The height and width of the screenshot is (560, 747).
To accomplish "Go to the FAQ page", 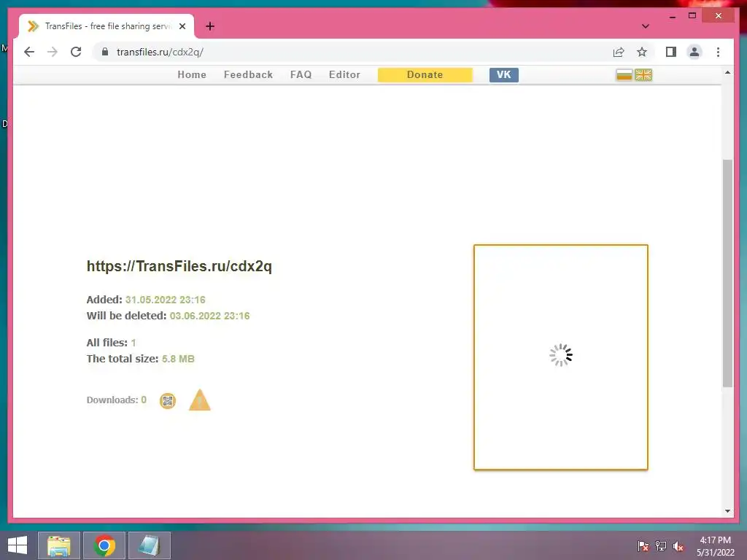I will click(x=301, y=75).
